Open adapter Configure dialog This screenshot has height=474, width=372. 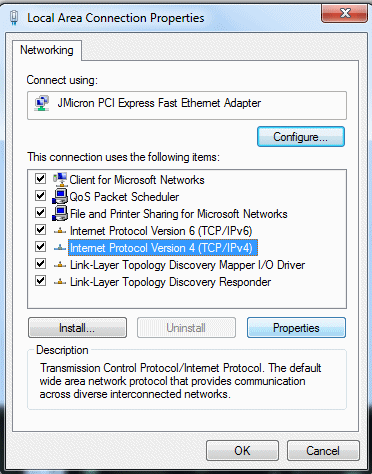point(301,137)
